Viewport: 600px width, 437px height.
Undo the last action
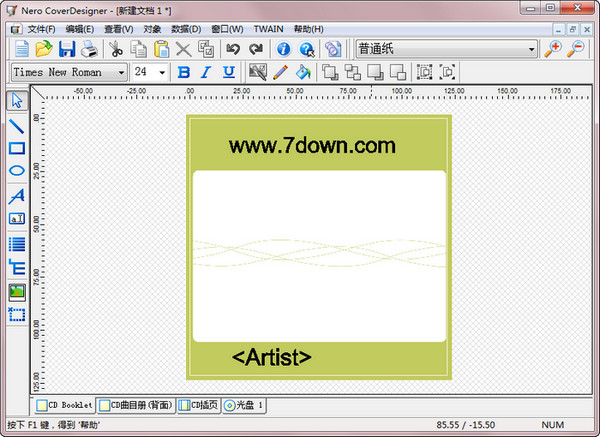233,49
